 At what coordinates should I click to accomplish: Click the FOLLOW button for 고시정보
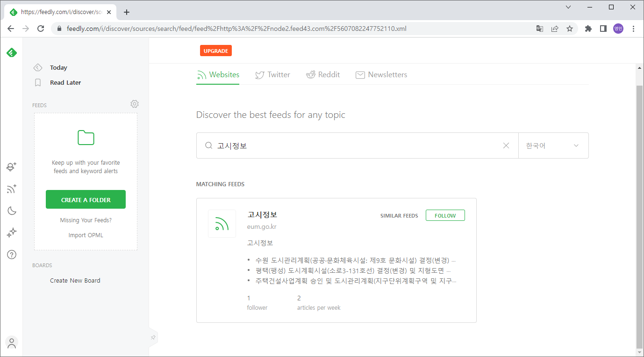(445, 215)
